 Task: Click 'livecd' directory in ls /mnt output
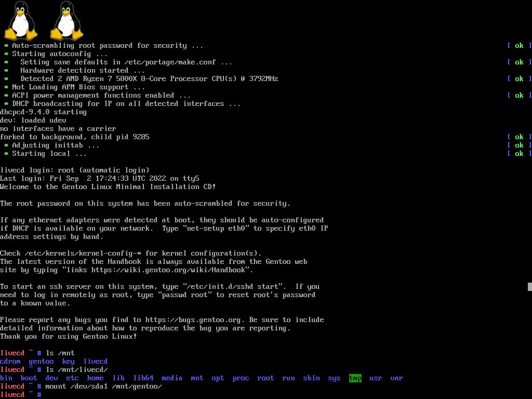coord(96,362)
